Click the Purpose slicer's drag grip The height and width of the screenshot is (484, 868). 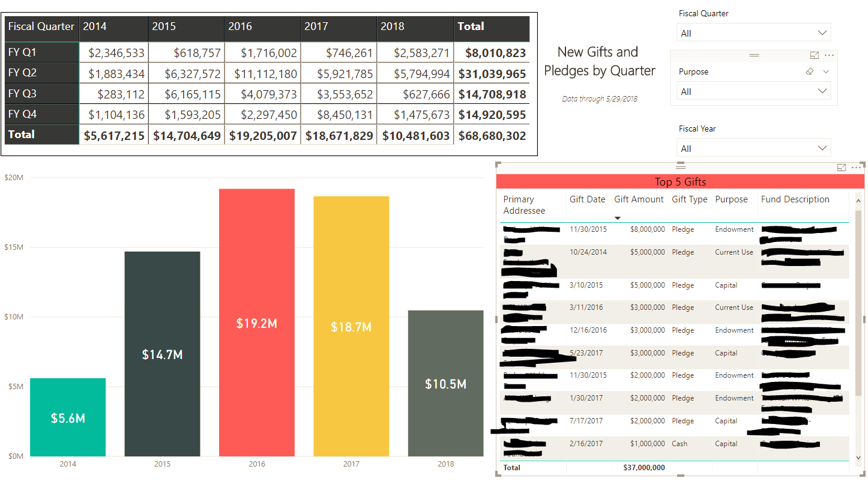point(755,55)
